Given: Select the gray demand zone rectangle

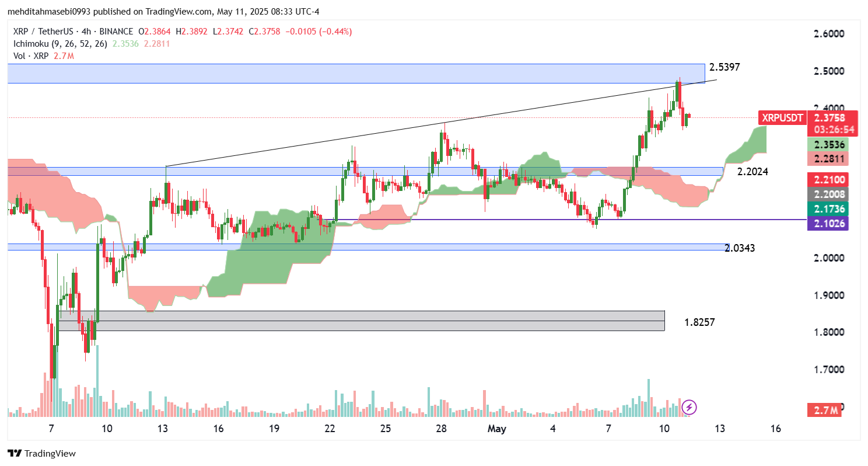Looking at the screenshot, I should 362,321.
